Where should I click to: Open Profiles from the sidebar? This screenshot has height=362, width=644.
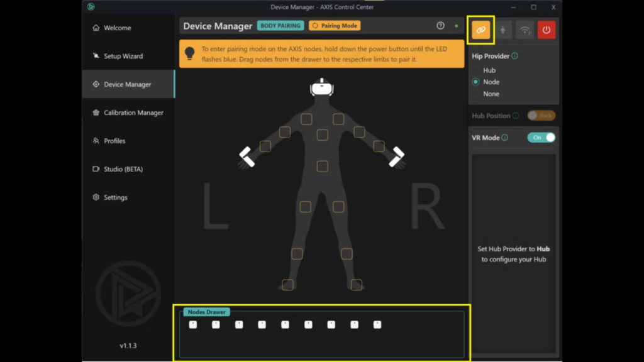pyautogui.click(x=114, y=141)
